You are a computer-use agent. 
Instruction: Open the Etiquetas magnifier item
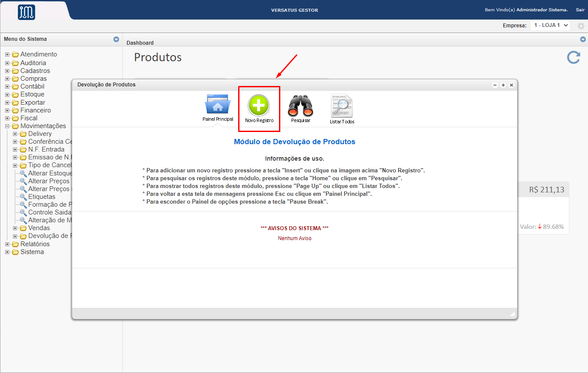click(42, 197)
